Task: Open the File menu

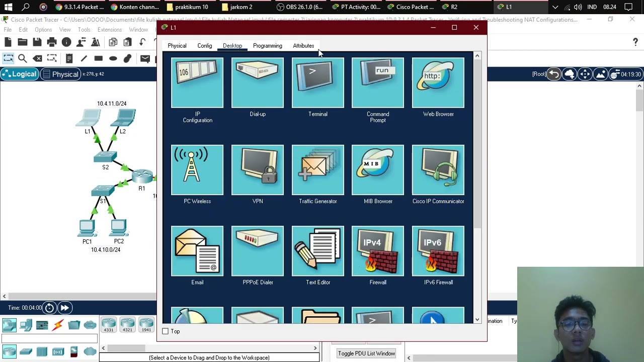Action: tap(8, 30)
